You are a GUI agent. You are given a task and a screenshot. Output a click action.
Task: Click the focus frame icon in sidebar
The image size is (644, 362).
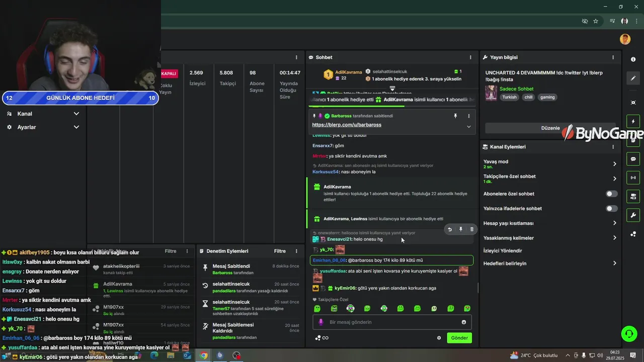(633, 103)
